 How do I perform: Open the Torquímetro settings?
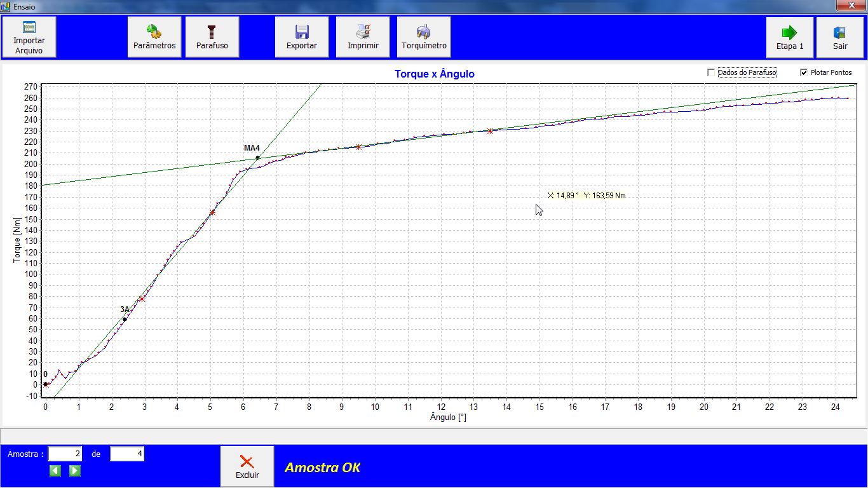pos(424,37)
